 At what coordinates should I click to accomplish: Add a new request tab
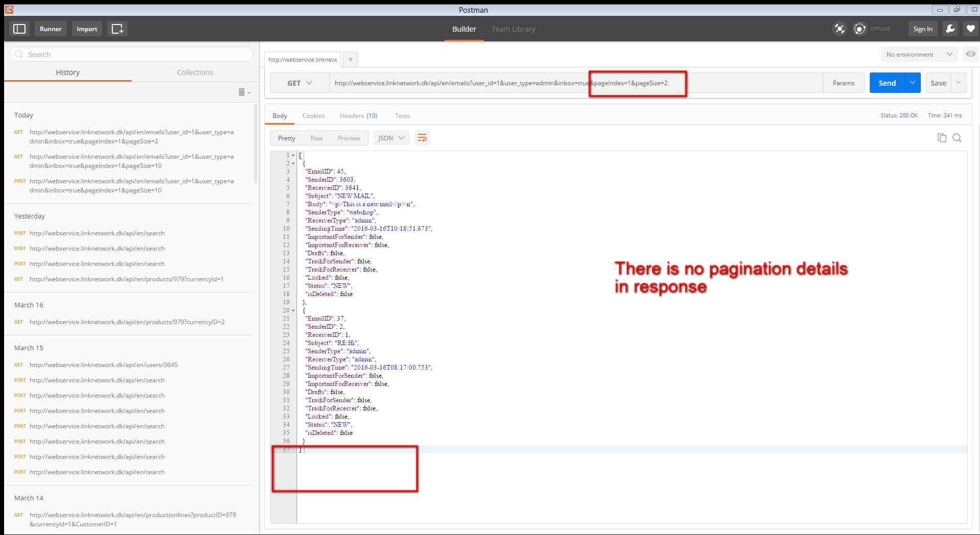point(351,59)
